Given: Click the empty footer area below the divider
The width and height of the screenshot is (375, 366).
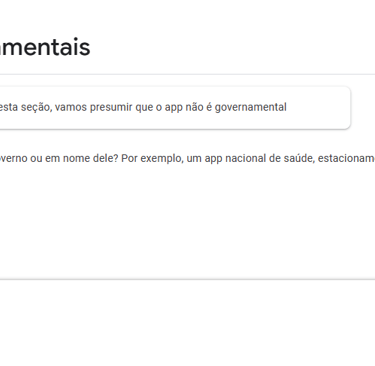Looking at the screenshot, I should coord(187,323).
